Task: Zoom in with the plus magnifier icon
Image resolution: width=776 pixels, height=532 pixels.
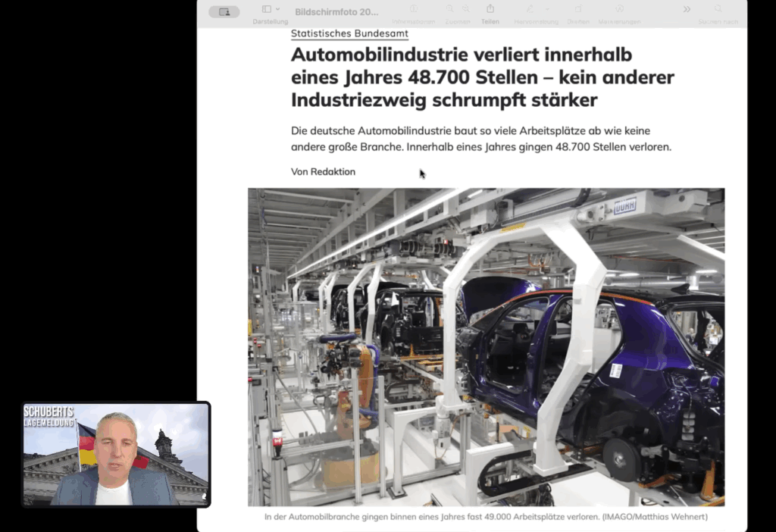Action: [466, 9]
